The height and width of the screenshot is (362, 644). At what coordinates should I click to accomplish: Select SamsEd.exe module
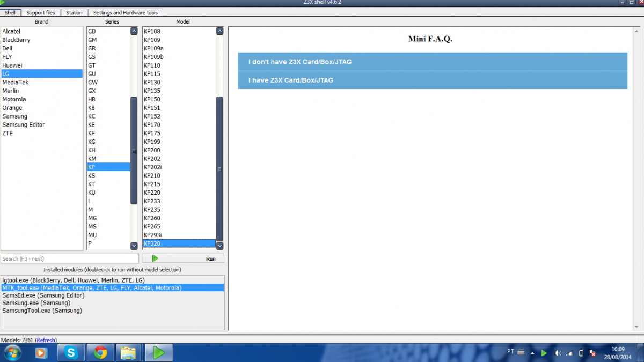click(x=112, y=295)
